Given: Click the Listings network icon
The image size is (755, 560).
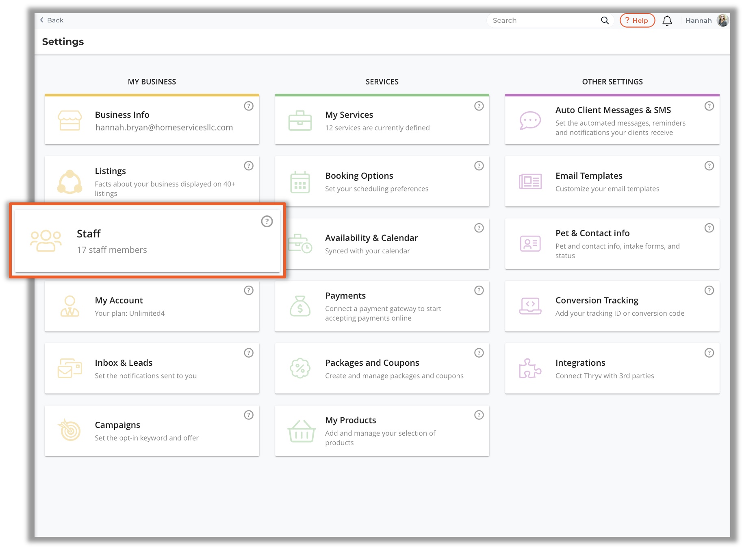Looking at the screenshot, I should click(x=69, y=182).
